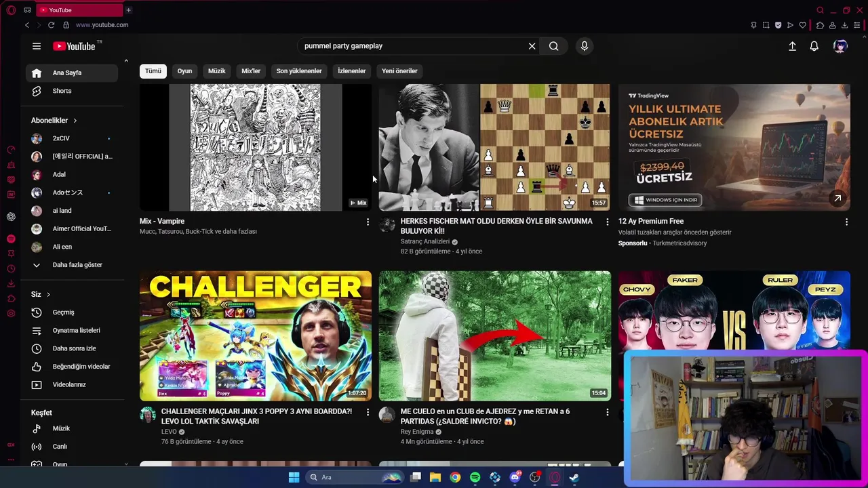Open the Rey Enigma channel name
The image size is (868, 488).
click(x=417, y=432)
